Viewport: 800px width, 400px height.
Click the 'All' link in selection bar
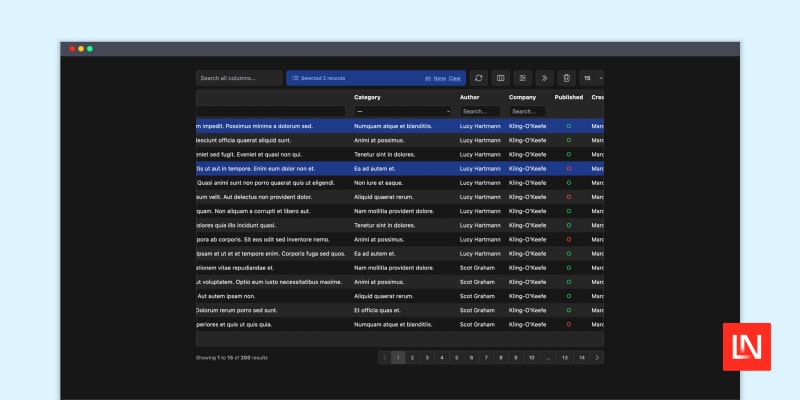point(428,78)
